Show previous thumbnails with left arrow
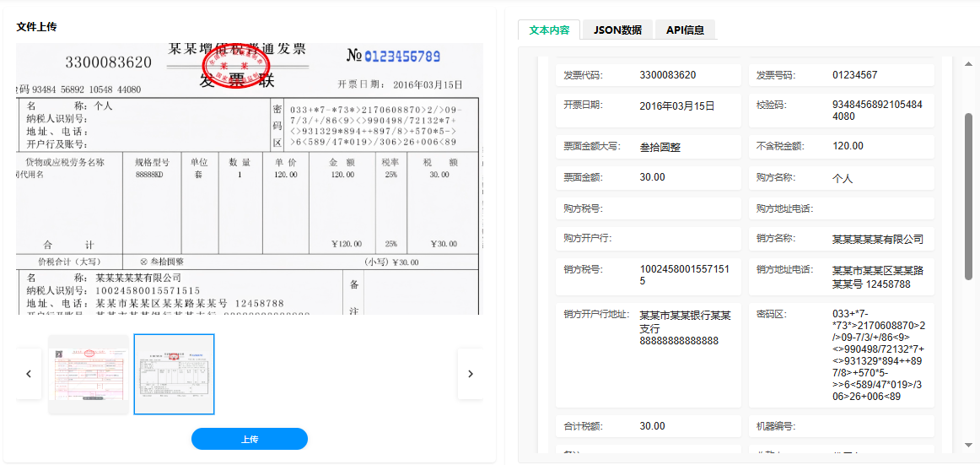This screenshot has height=465, width=980. click(28, 374)
